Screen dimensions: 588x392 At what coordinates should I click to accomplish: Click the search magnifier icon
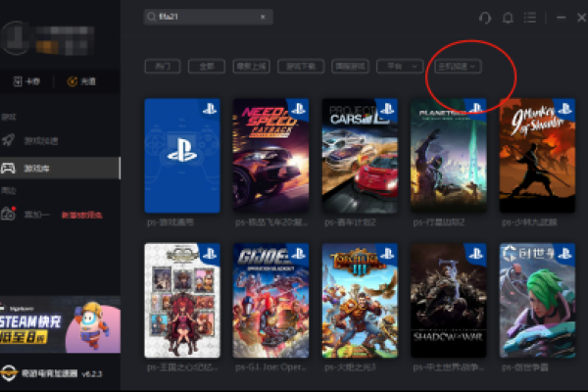(x=151, y=17)
